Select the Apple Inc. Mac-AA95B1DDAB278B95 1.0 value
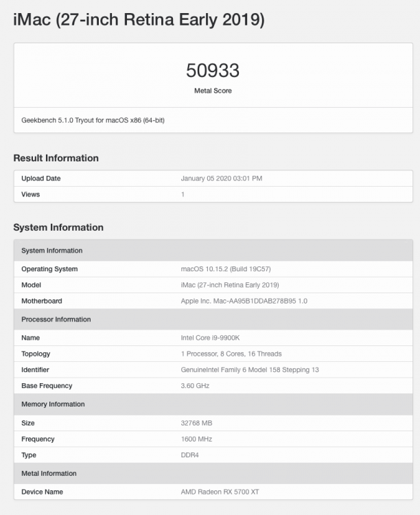This screenshot has width=420, height=515. [244, 301]
